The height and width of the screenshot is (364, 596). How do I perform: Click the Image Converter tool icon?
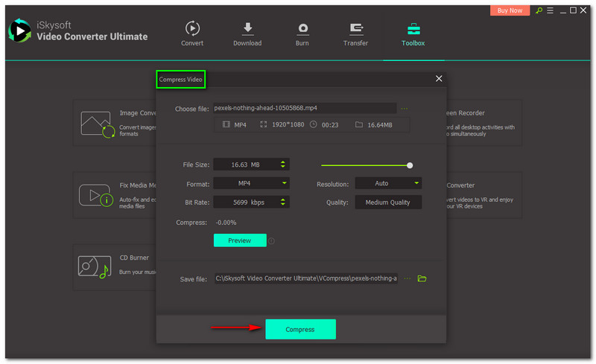tap(95, 122)
